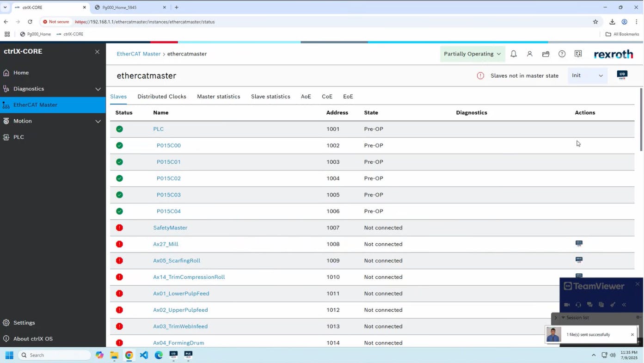Reload the page using browser refresh icon
Viewport: 644px width, 363px height.
pos(30,22)
